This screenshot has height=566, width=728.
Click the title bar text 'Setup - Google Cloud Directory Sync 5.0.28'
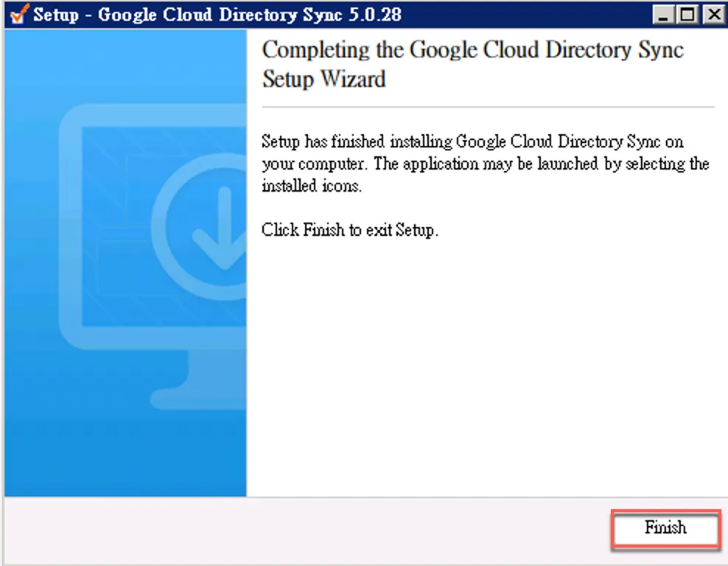click(217, 15)
